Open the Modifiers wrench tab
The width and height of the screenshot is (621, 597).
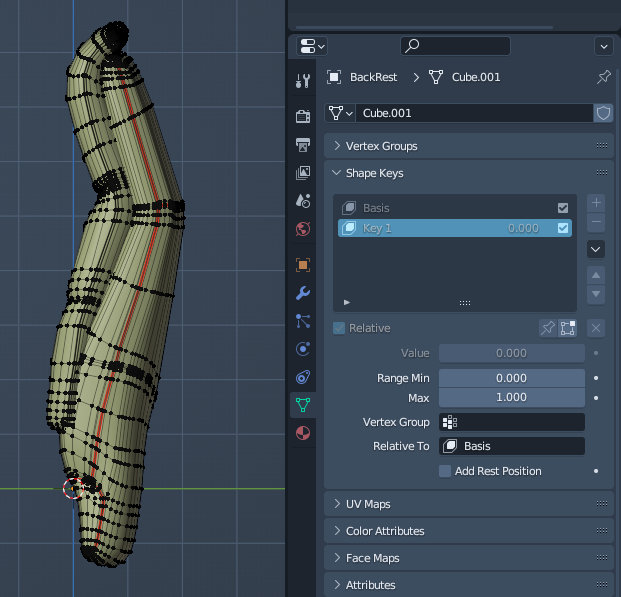(x=304, y=293)
